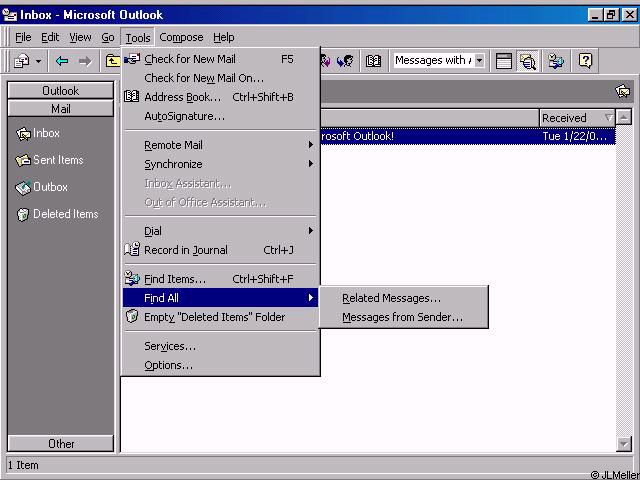Click the Find Items toolbar icon
Viewport: 640px width, 480px height.
click(556, 61)
